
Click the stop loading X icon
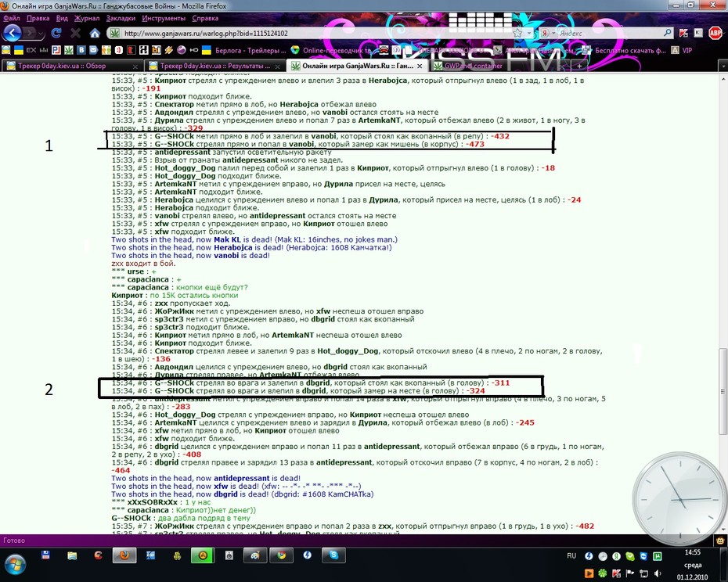pyautogui.click(x=75, y=33)
